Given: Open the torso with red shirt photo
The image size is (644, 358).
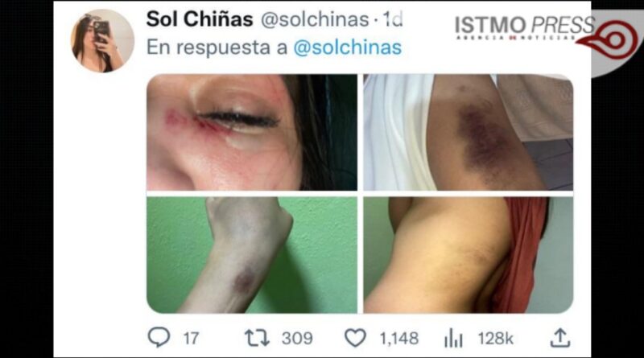Looking at the screenshot, I should [469, 255].
